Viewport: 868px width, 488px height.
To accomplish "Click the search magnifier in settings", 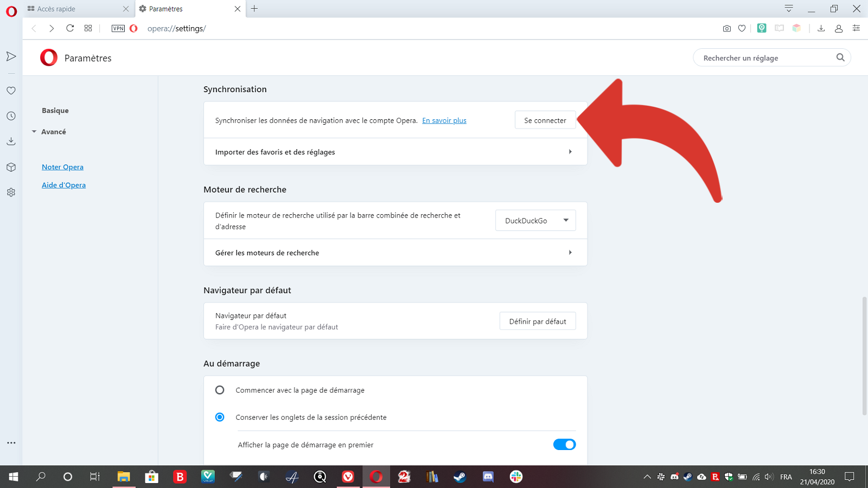I will 840,57.
